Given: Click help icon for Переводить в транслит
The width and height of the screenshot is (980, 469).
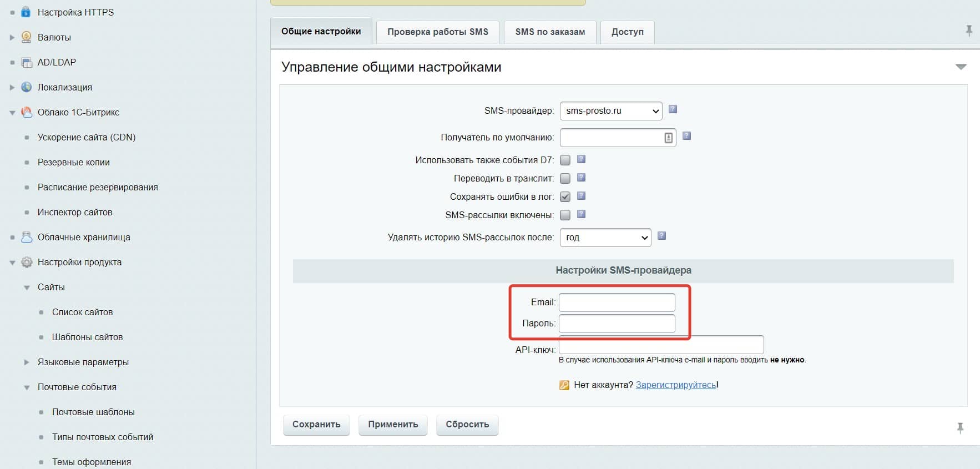Looking at the screenshot, I should pos(581,178).
